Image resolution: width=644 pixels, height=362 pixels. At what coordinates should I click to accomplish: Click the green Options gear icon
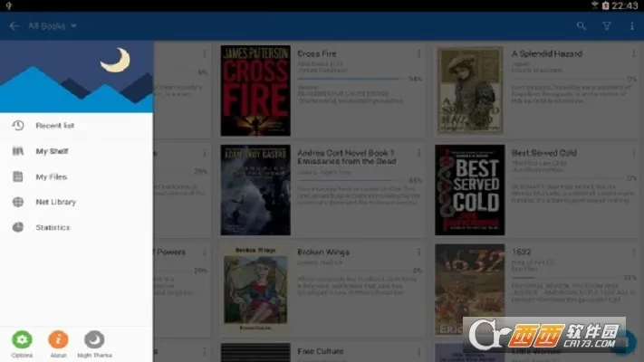tap(22, 339)
